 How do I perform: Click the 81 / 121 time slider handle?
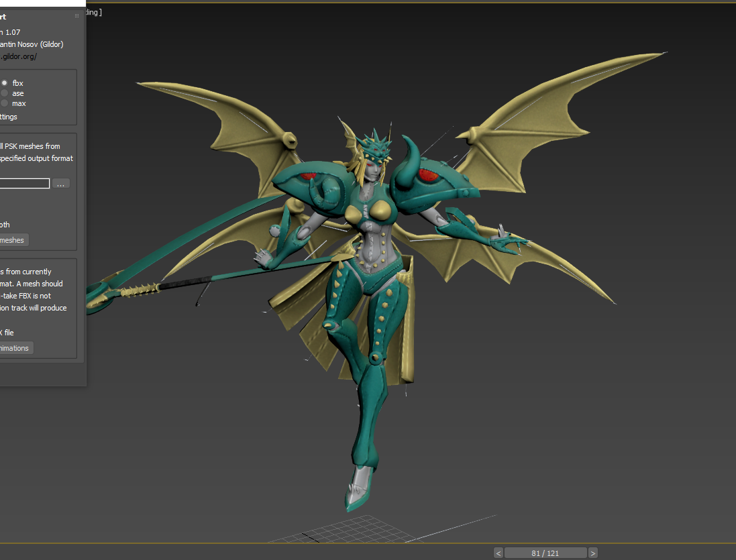pyautogui.click(x=545, y=553)
